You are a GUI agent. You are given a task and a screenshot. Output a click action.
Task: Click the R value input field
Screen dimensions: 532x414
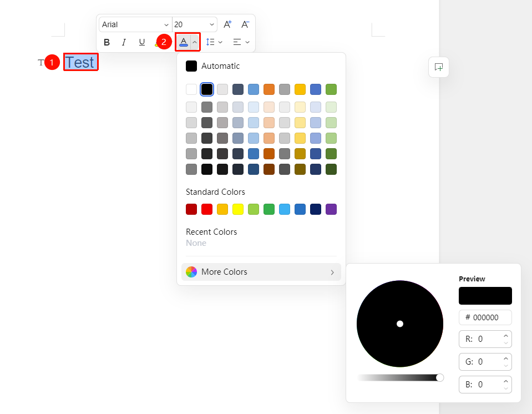coord(485,339)
